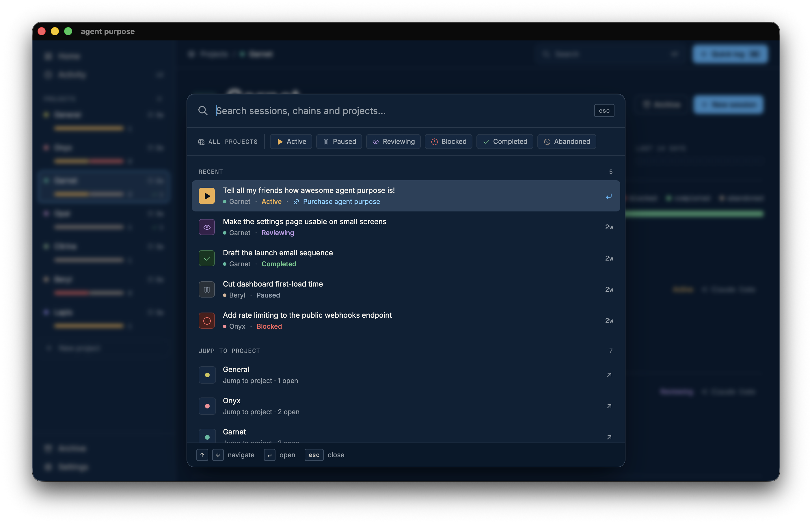The width and height of the screenshot is (812, 524).
Task: Click the '2w' timestamp on settings page row
Action: pos(609,227)
